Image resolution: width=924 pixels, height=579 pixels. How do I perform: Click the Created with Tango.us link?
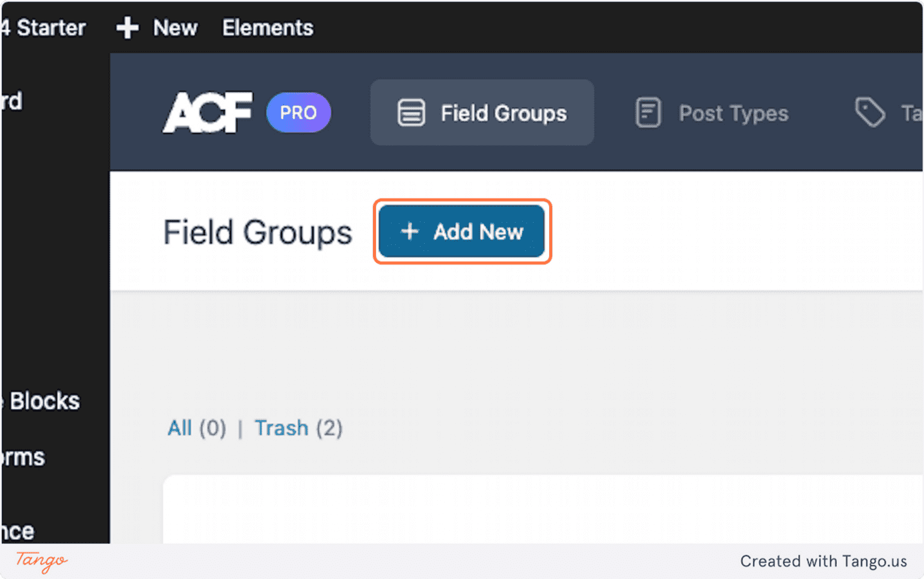(x=824, y=561)
